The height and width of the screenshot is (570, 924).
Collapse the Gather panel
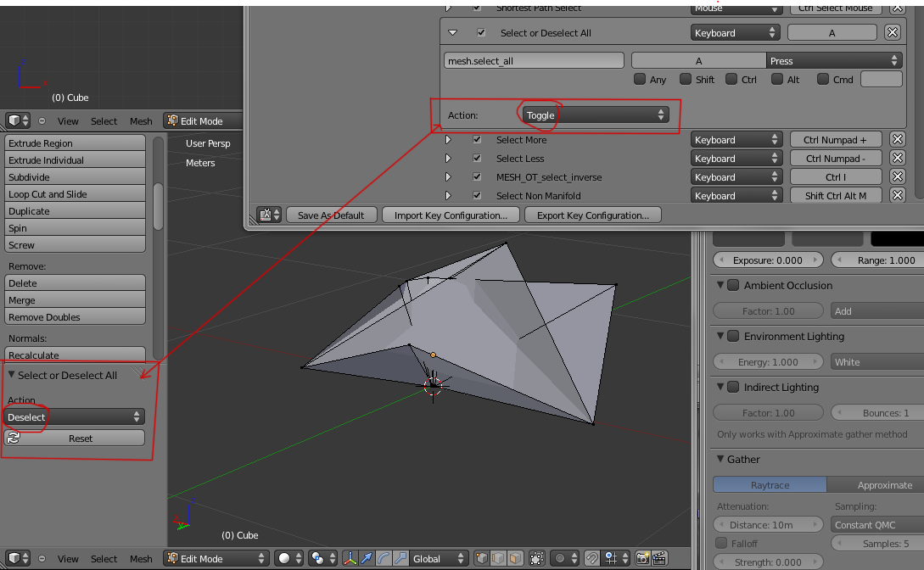[x=720, y=459]
